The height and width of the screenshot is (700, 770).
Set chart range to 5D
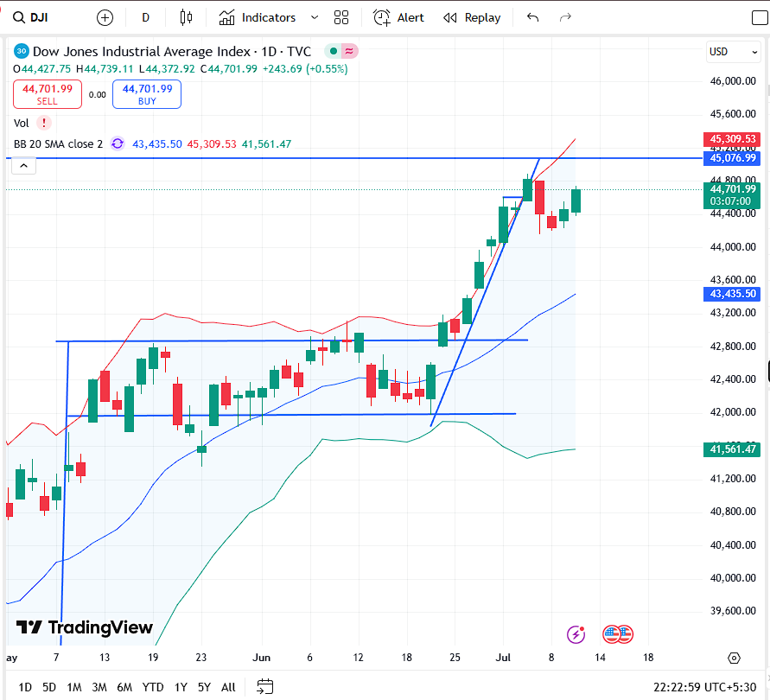(x=49, y=687)
